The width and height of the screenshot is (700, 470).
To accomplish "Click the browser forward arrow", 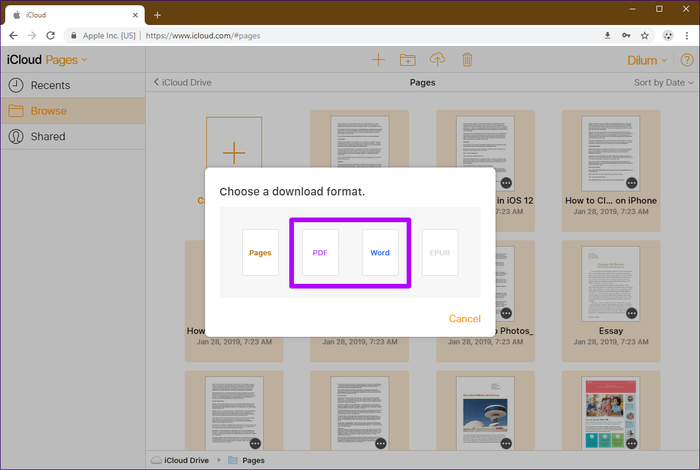I will click(32, 36).
